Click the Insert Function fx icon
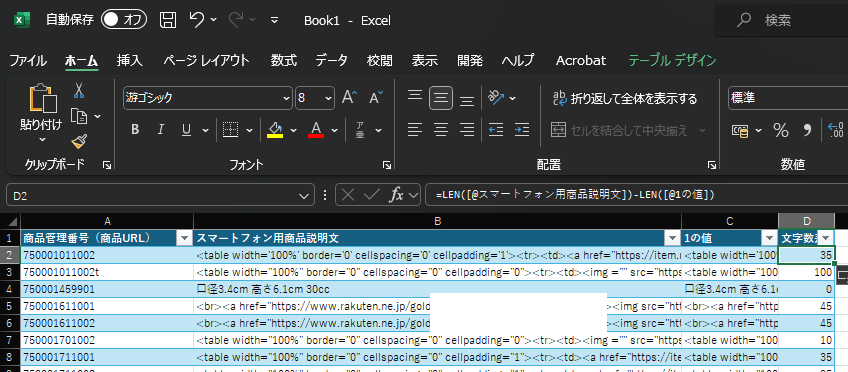This screenshot has width=848, height=372. (397, 195)
